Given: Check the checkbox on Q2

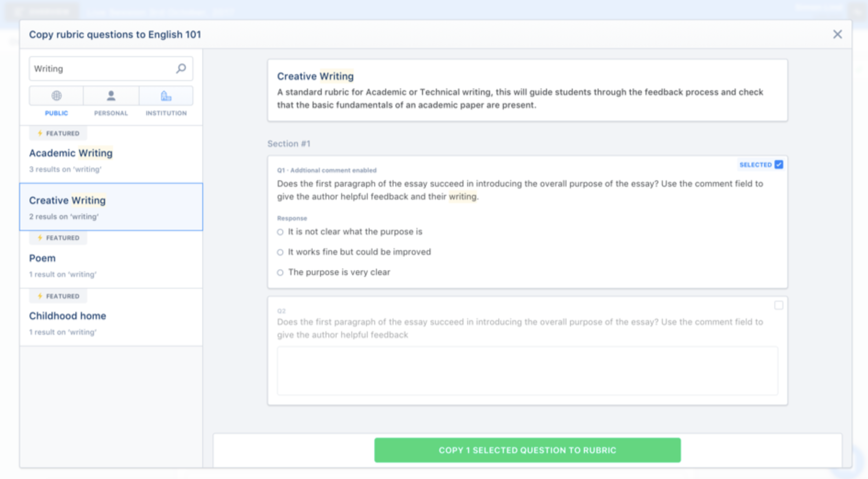Looking at the screenshot, I should coord(778,305).
